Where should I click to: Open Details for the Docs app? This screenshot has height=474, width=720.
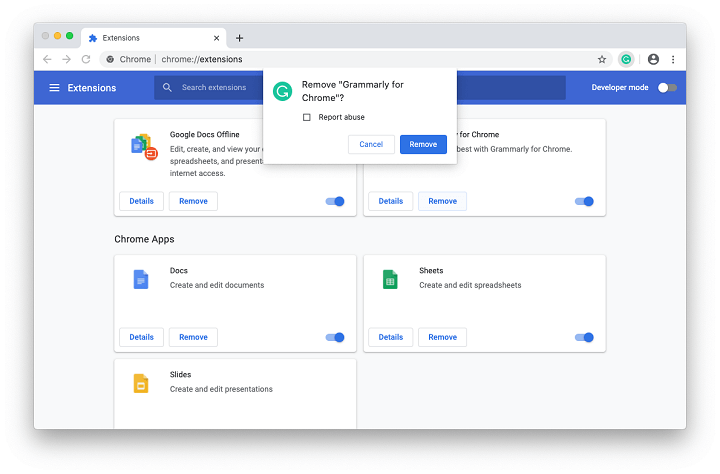141,337
